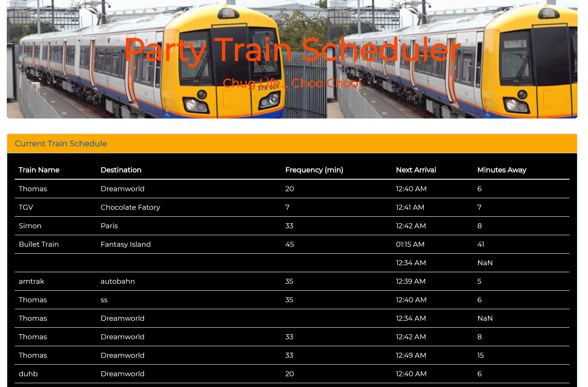Click the Destination column header

click(121, 170)
